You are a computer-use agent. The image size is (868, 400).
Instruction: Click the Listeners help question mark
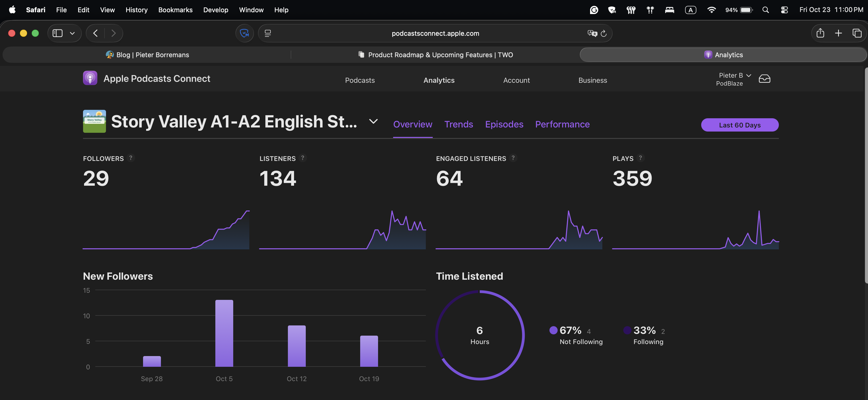tap(303, 158)
